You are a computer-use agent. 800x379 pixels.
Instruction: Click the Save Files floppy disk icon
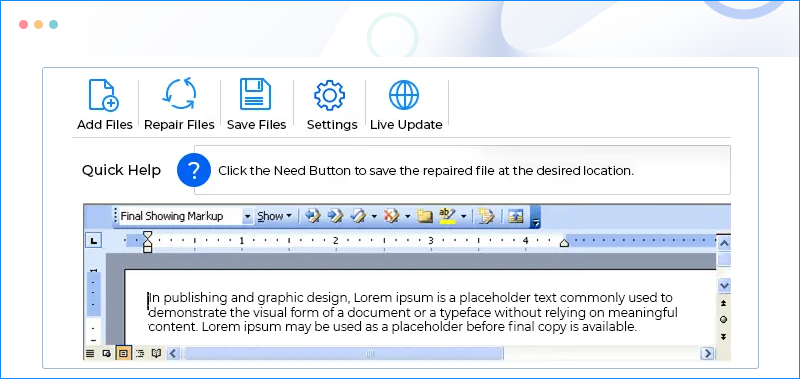pos(256,94)
